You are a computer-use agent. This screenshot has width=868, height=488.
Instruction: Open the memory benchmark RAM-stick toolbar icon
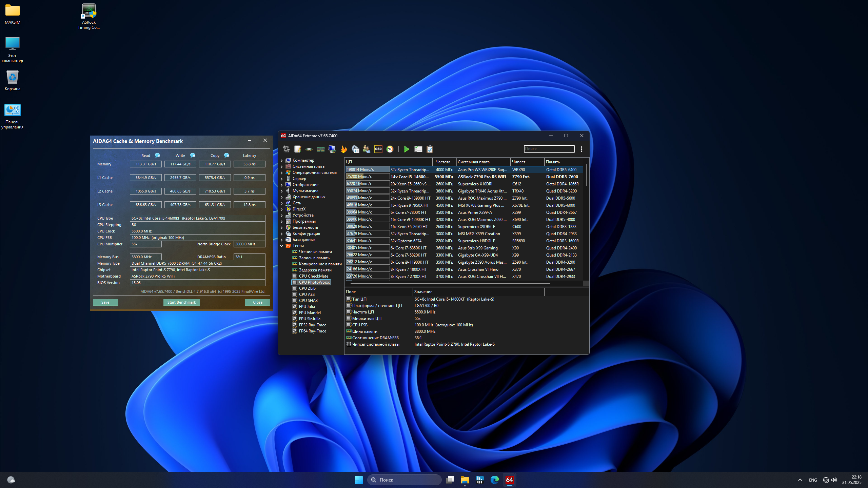coord(320,149)
